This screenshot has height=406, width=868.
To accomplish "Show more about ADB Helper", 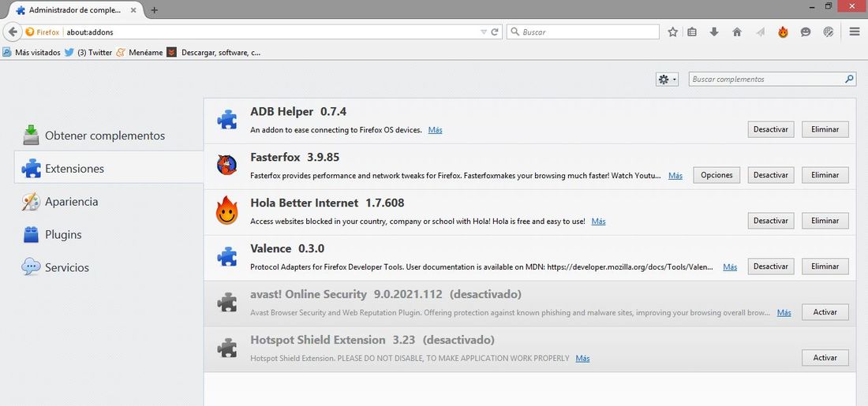I will pyautogui.click(x=435, y=130).
